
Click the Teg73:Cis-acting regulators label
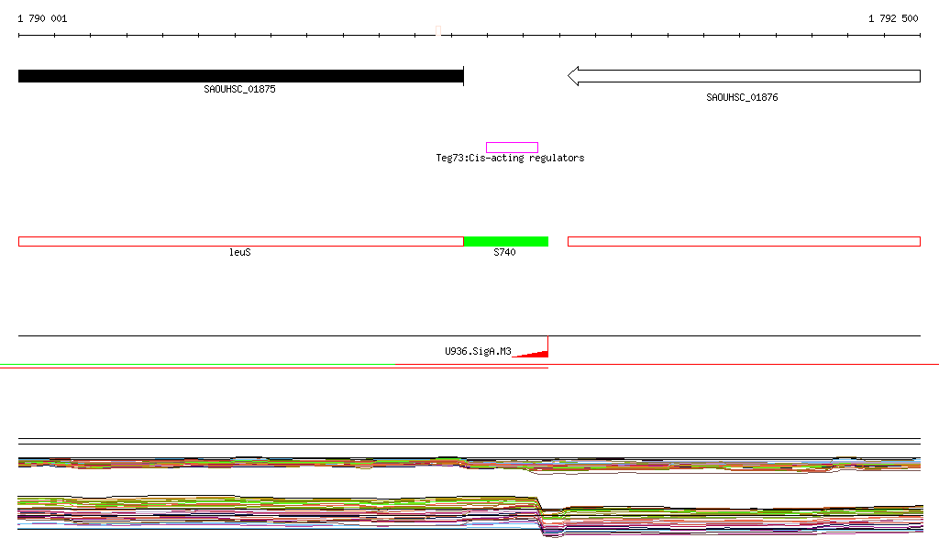tap(510, 158)
